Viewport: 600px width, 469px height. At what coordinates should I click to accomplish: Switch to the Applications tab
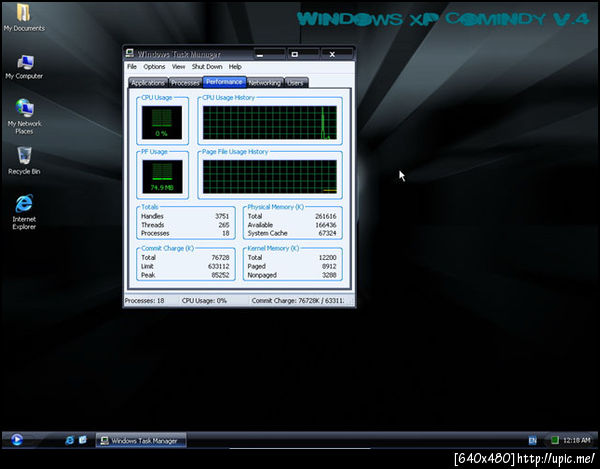(x=148, y=83)
